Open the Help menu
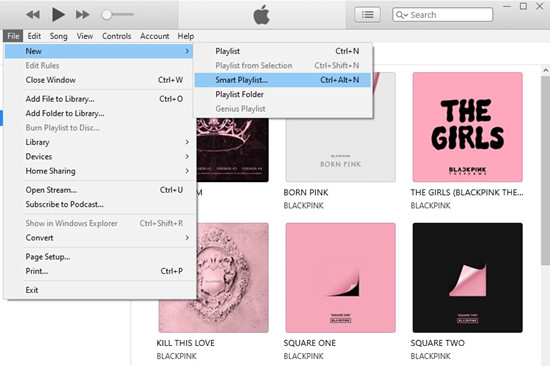550x366 pixels. pos(186,36)
